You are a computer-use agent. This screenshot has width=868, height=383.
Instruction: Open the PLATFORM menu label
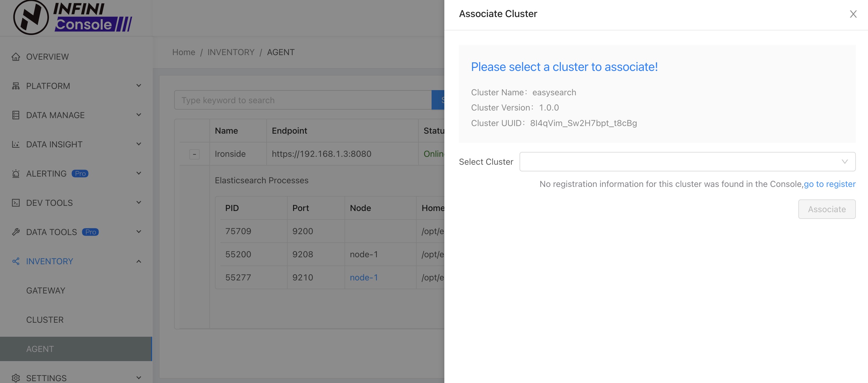pos(48,86)
